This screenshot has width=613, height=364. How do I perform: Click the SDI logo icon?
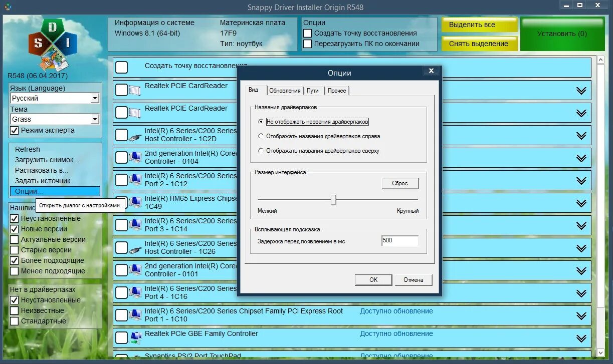coord(53,44)
